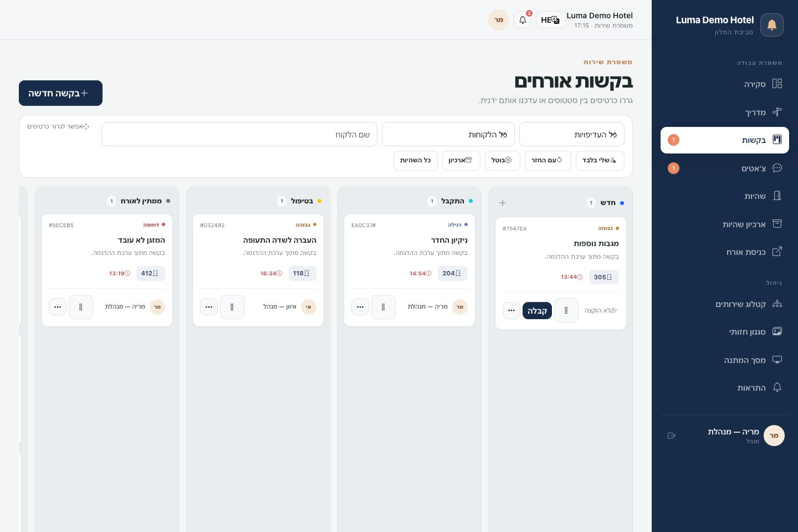Open the כל הלקוחות dropdown
The image size is (798, 532).
click(448, 135)
